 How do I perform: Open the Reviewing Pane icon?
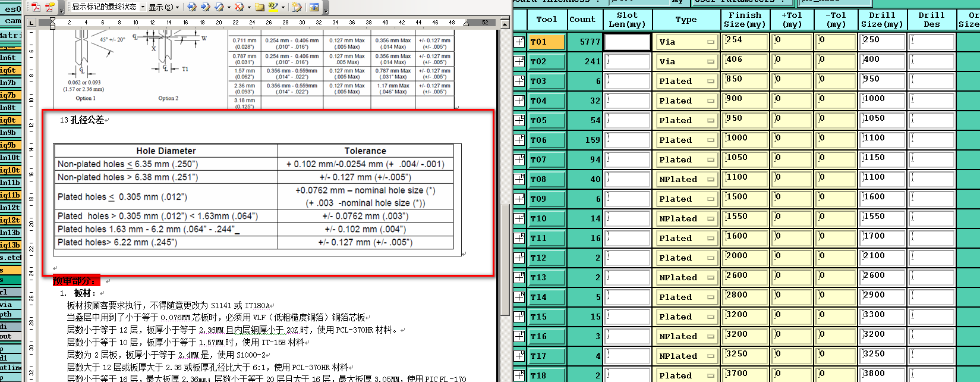[x=314, y=7]
